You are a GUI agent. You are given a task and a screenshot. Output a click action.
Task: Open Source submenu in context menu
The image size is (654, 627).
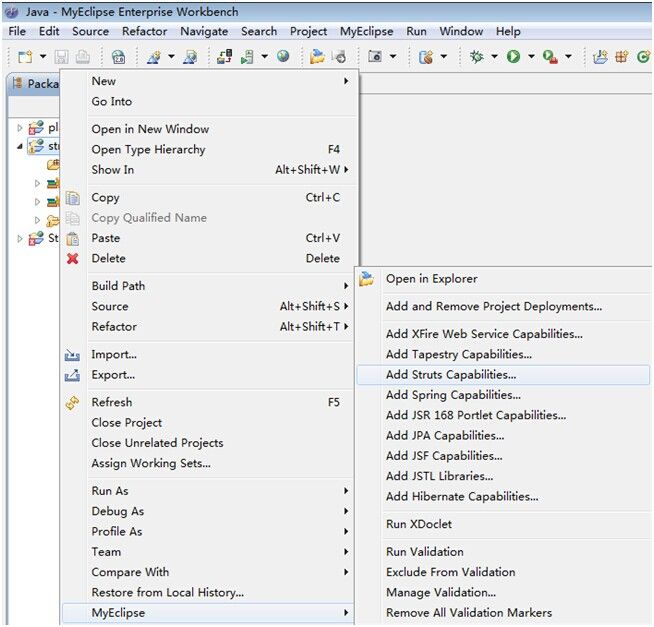pyautogui.click(x=209, y=306)
